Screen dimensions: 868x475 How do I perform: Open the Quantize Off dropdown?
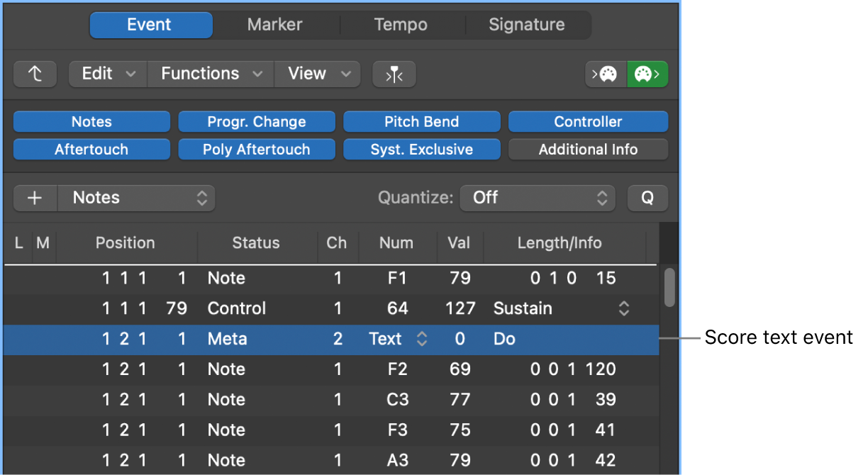537,198
